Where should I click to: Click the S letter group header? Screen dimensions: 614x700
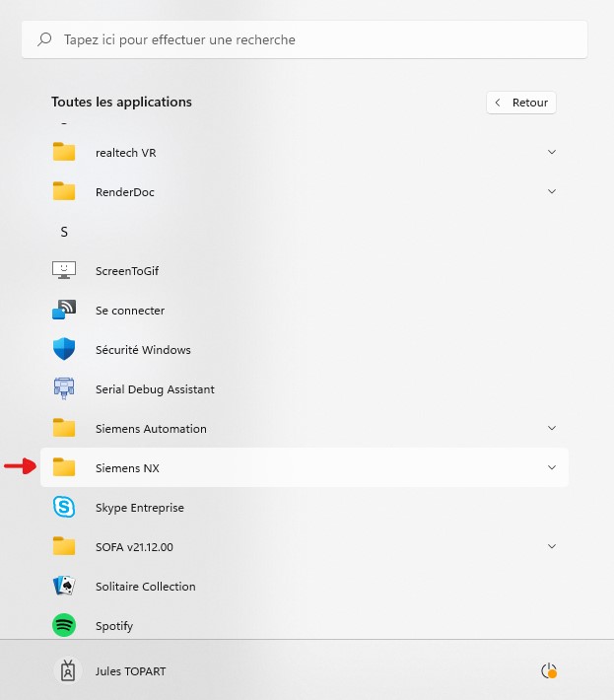pyautogui.click(x=64, y=232)
